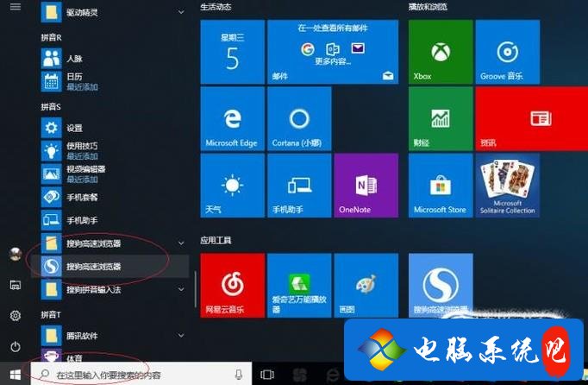Open the user account avatar
Image resolution: width=588 pixels, height=385 pixels.
pyautogui.click(x=16, y=255)
